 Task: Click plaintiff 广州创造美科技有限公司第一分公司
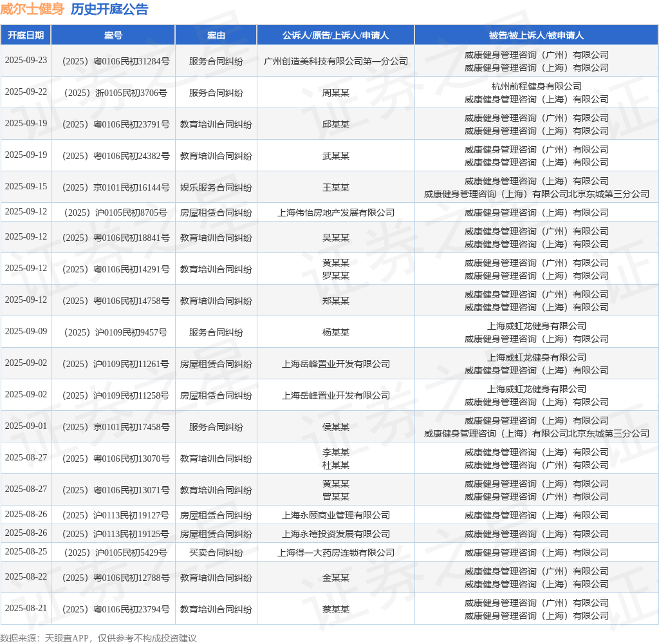pyautogui.click(x=336, y=61)
